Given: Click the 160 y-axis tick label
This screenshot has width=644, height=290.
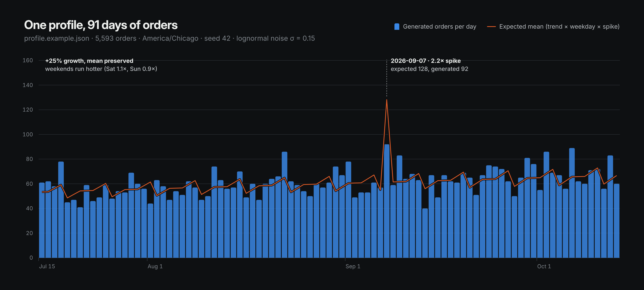Looking at the screenshot, I should click(28, 60).
